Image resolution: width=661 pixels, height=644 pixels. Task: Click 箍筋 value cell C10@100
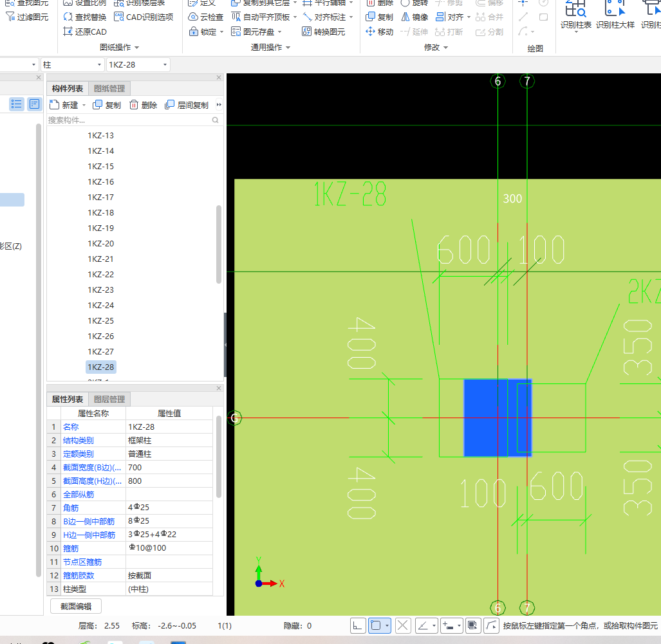(x=169, y=548)
